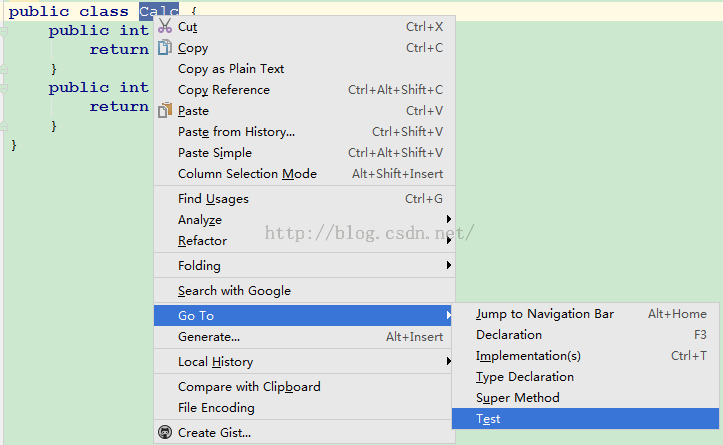Open File Encoding entry
The height and width of the screenshot is (445, 723).
(304, 408)
